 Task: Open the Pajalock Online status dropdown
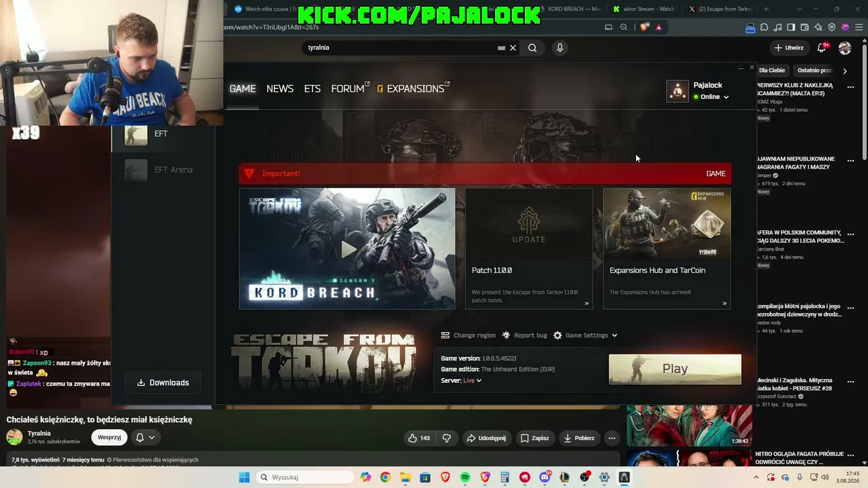(x=711, y=97)
